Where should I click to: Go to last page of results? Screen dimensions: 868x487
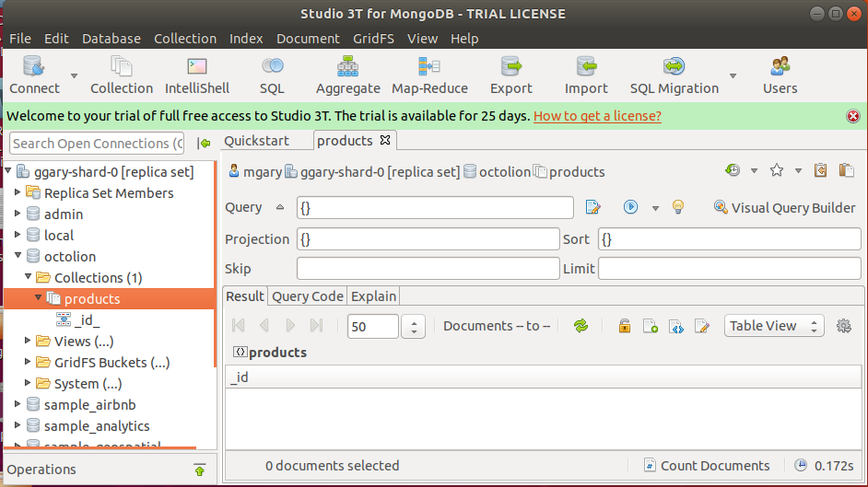[316, 326]
